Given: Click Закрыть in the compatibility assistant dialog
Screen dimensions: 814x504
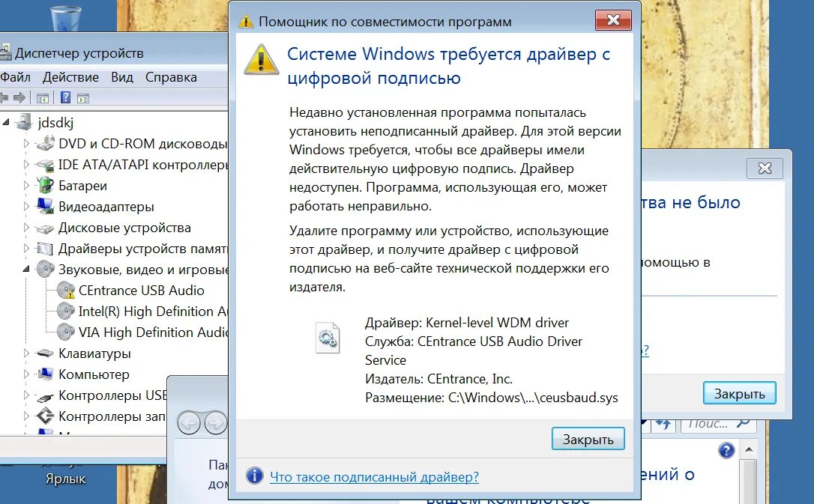Looking at the screenshot, I should 588,439.
